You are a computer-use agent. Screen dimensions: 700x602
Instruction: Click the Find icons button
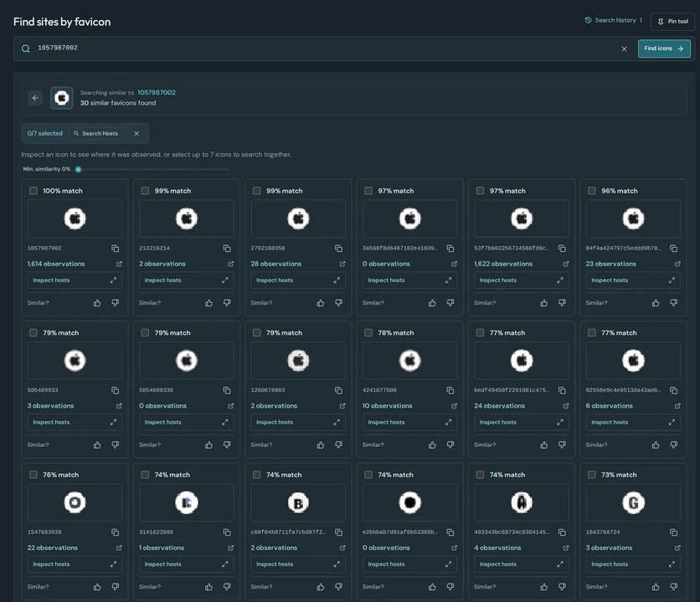[664, 49]
